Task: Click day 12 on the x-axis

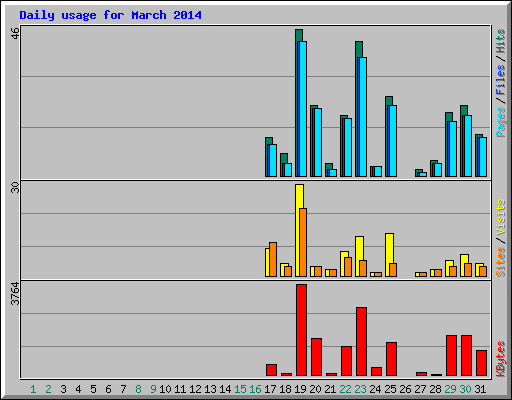Action: coord(195,389)
